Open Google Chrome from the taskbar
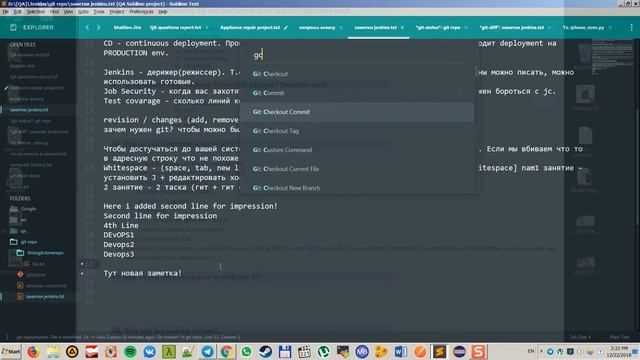Screen dimensions: 640x360 click(x=227, y=351)
